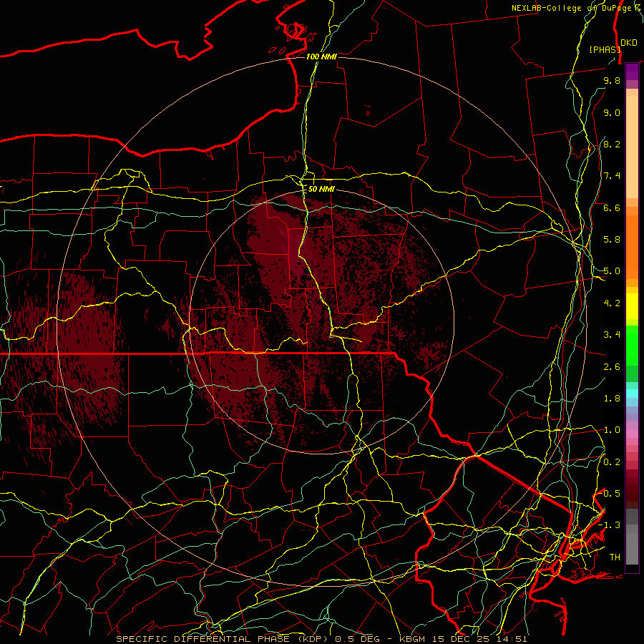The width and height of the screenshot is (644, 644).
Task: Select the 2.6 scale value
Action: point(612,367)
